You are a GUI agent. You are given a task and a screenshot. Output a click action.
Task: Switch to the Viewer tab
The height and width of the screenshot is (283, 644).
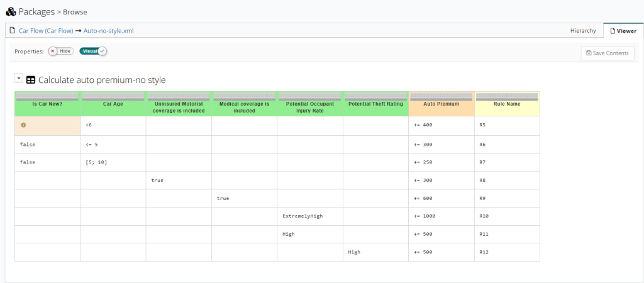[x=623, y=31]
